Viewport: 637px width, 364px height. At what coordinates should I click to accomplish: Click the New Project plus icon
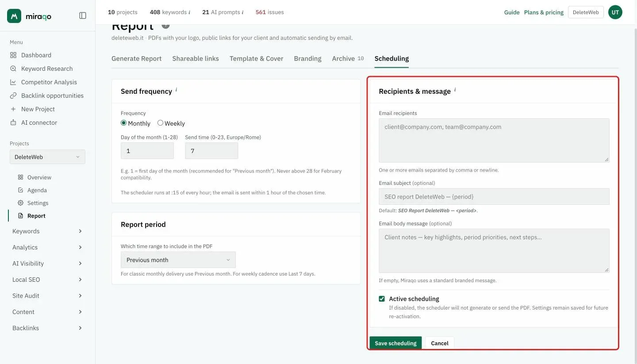tap(13, 109)
